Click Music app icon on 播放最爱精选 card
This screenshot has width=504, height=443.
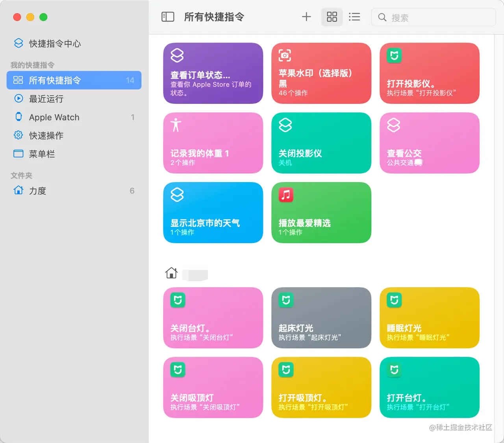[x=286, y=195]
